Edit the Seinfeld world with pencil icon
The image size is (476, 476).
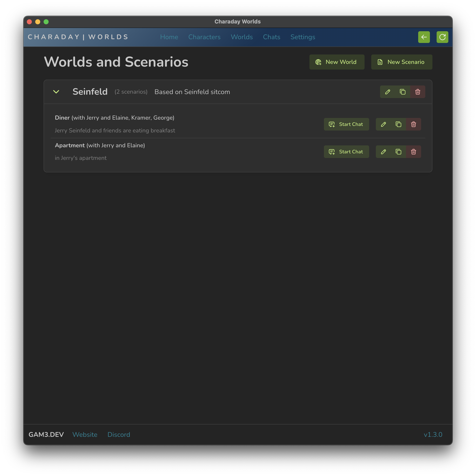(x=388, y=92)
